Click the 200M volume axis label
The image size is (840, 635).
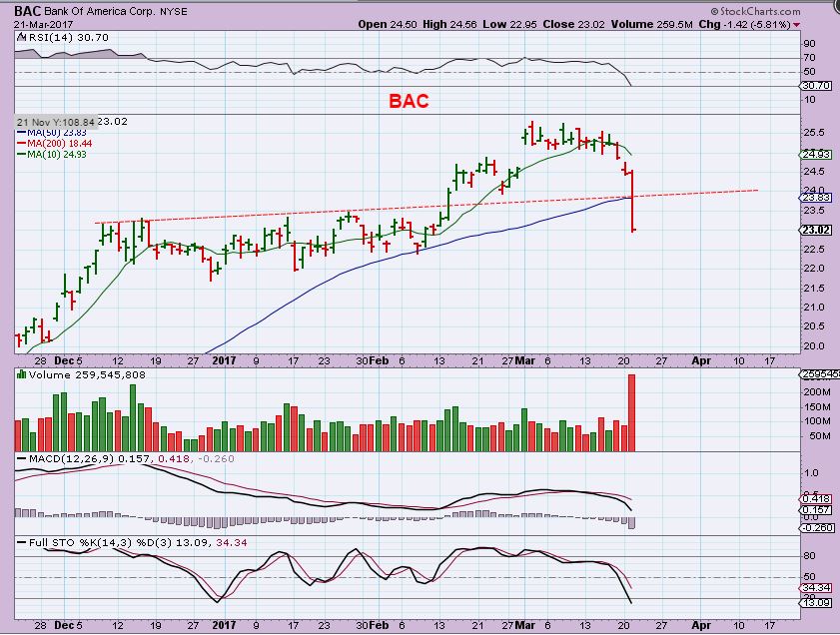816,392
